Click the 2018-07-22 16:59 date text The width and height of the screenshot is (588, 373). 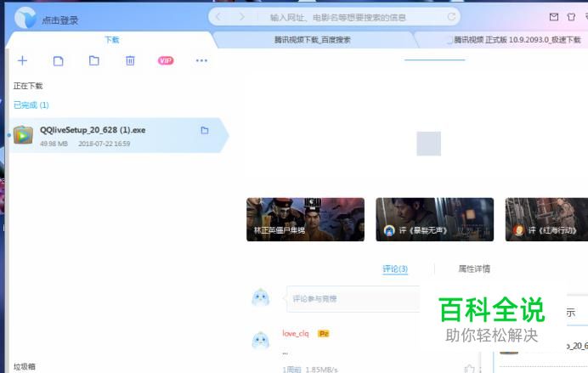pyautogui.click(x=105, y=144)
